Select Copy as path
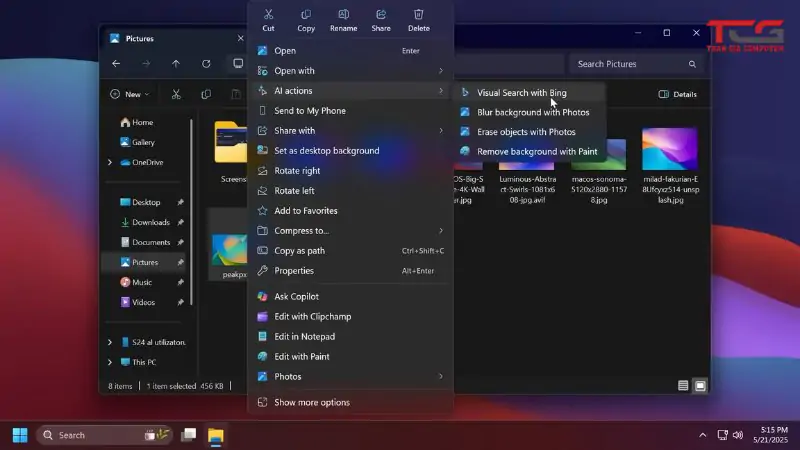 point(351,251)
